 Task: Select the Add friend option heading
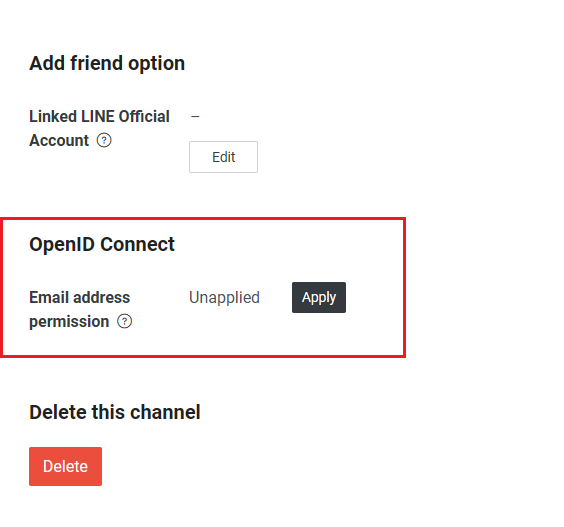[107, 63]
